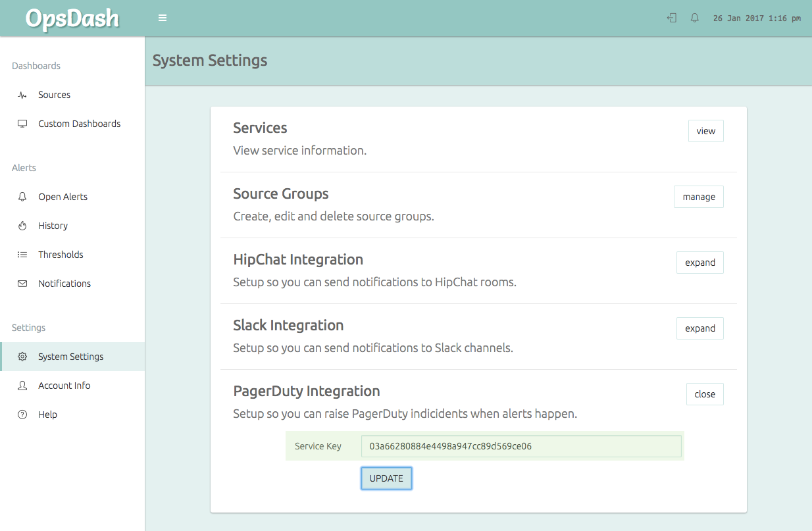The height and width of the screenshot is (531, 812).
Task: Click the Custom Dashboards monitor icon
Action: click(22, 124)
